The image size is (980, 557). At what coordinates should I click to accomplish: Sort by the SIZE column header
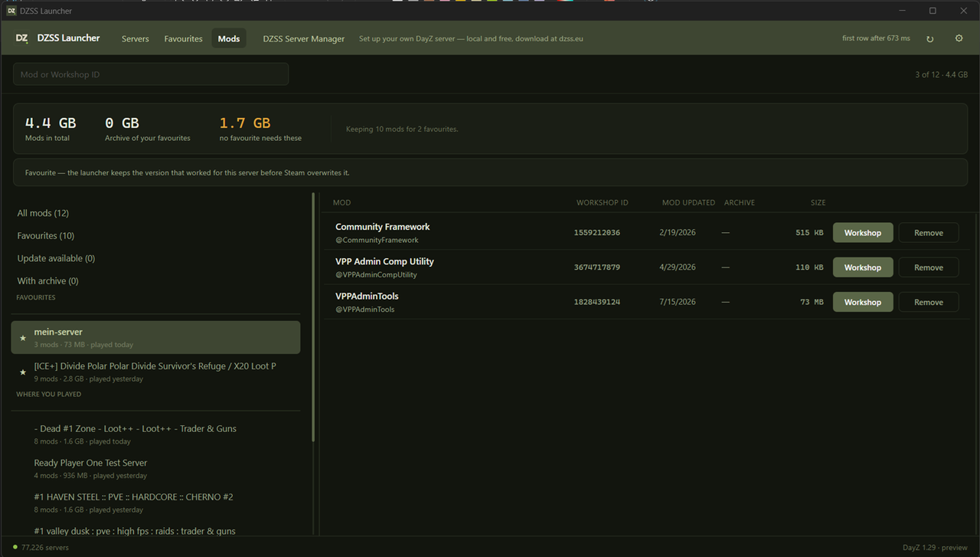pos(818,203)
